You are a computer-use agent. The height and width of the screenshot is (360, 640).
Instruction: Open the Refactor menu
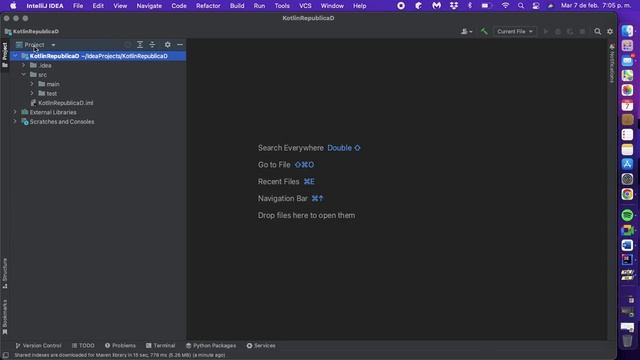coord(208,6)
